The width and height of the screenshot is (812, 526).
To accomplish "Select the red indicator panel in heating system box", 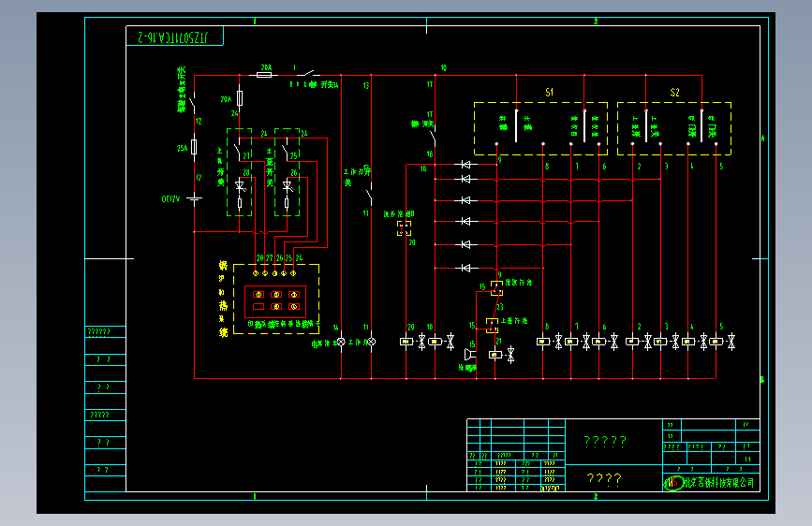I will [275, 301].
